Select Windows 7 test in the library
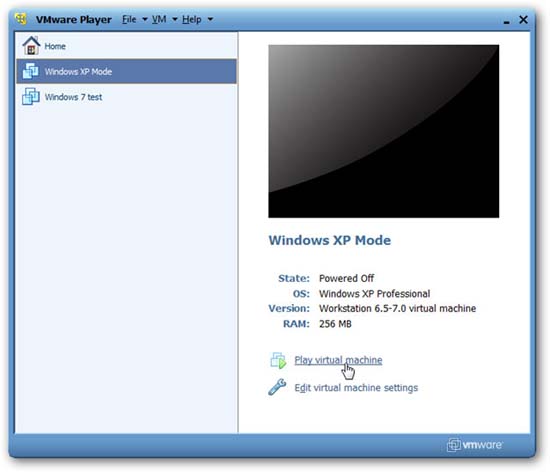Screen dimensions: 550x472 click(127, 96)
